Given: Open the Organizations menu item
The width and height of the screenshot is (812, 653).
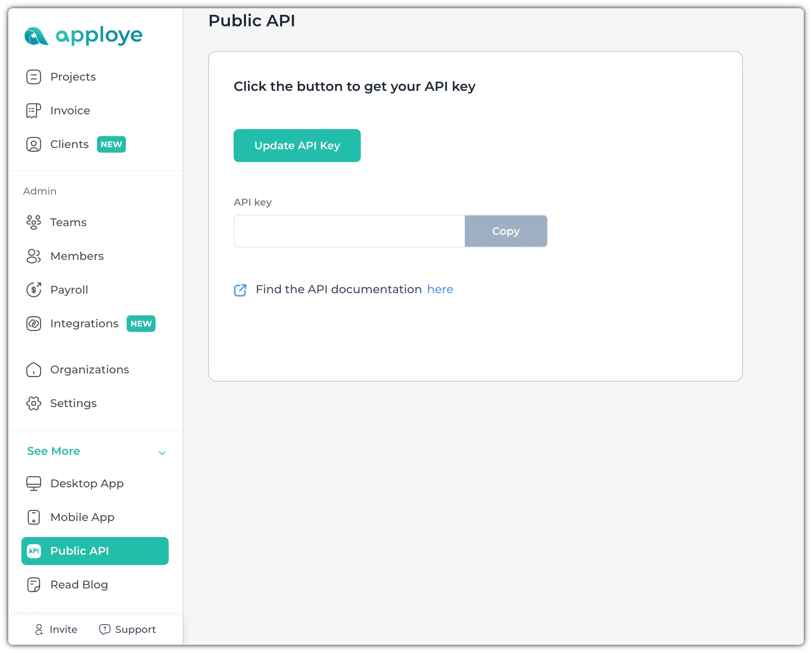Looking at the screenshot, I should coord(89,370).
